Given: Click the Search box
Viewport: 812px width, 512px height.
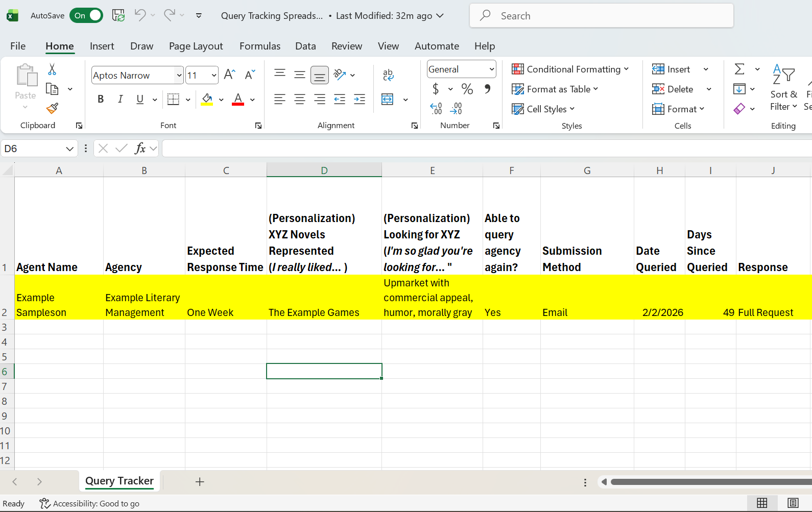Looking at the screenshot, I should coord(602,16).
